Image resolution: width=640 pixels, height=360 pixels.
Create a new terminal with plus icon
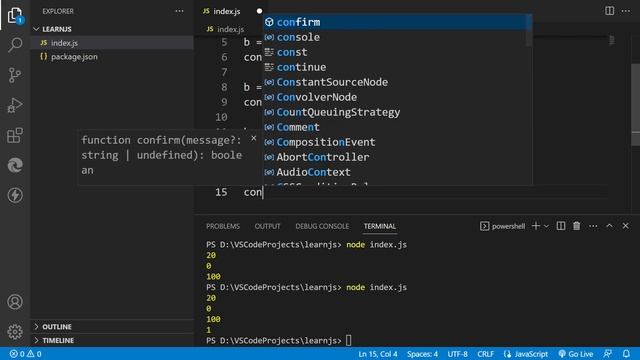pyautogui.click(x=536, y=226)
